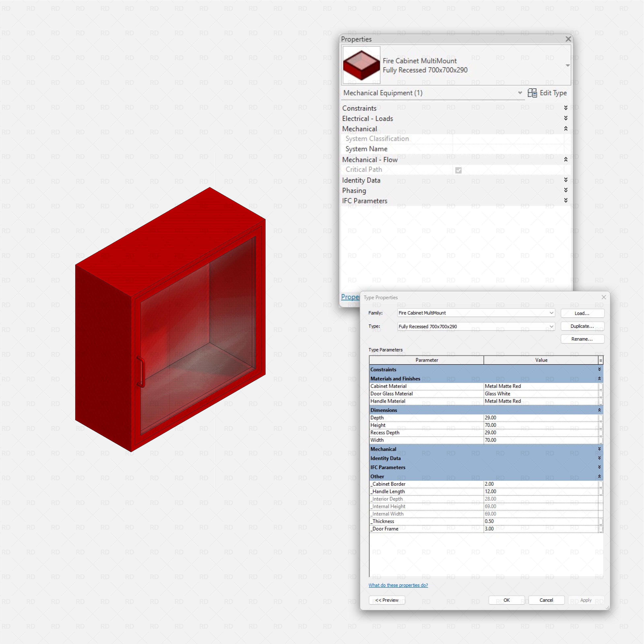The height and width of the screenshot is (644, 644).
Task: Collapse the Other section
Action: 599,476
